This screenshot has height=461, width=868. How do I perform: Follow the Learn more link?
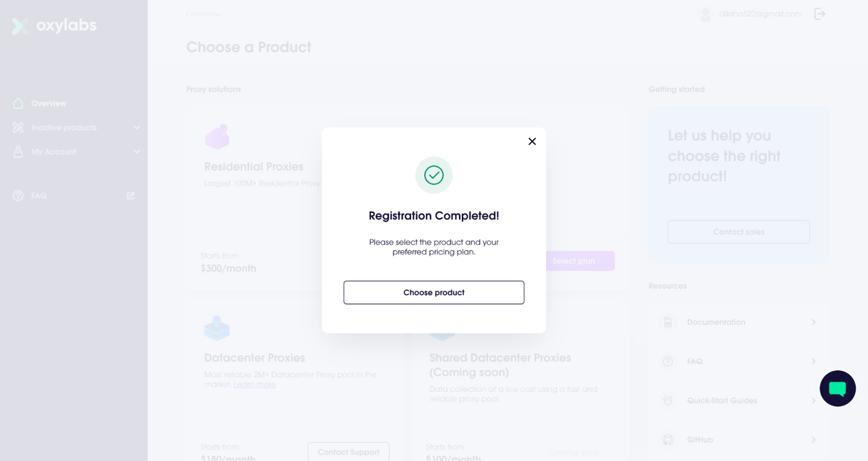(254, 384)
